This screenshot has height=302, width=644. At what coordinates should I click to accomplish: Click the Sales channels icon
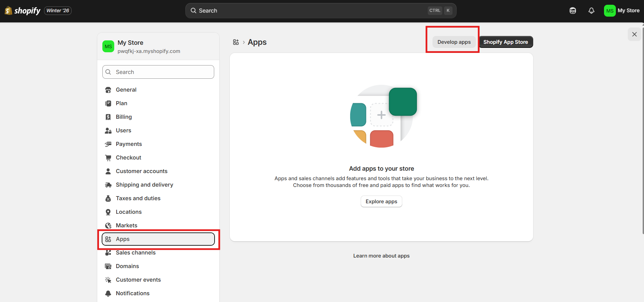(108, 253)
